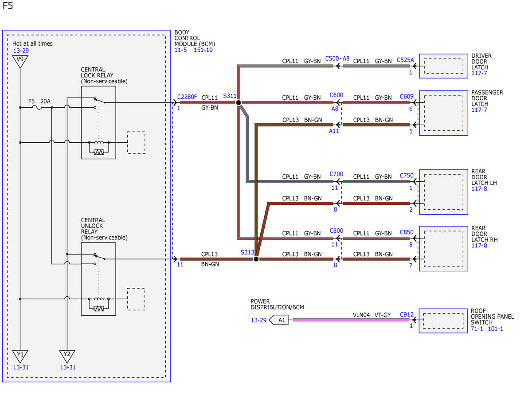Open the 13-29 link under Hot at all times

pos(21,51)
